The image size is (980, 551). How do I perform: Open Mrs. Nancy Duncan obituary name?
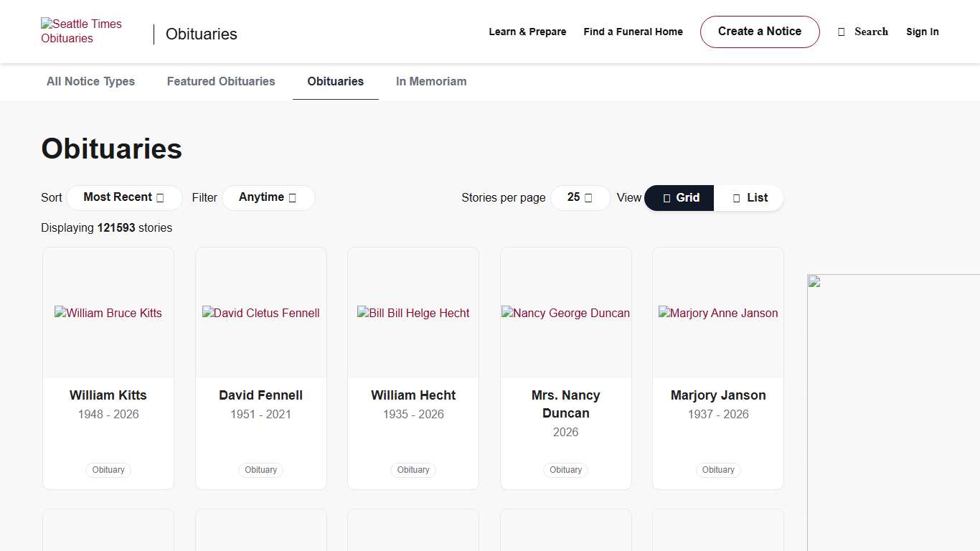coord(565,404)
